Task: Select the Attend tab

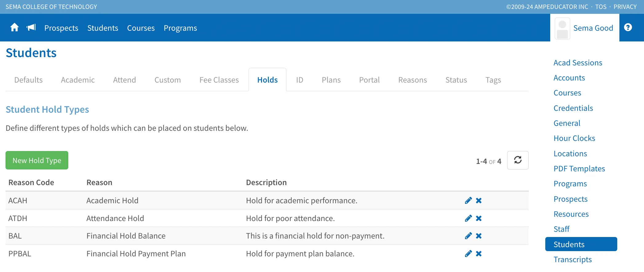Action: click(125, 80)
